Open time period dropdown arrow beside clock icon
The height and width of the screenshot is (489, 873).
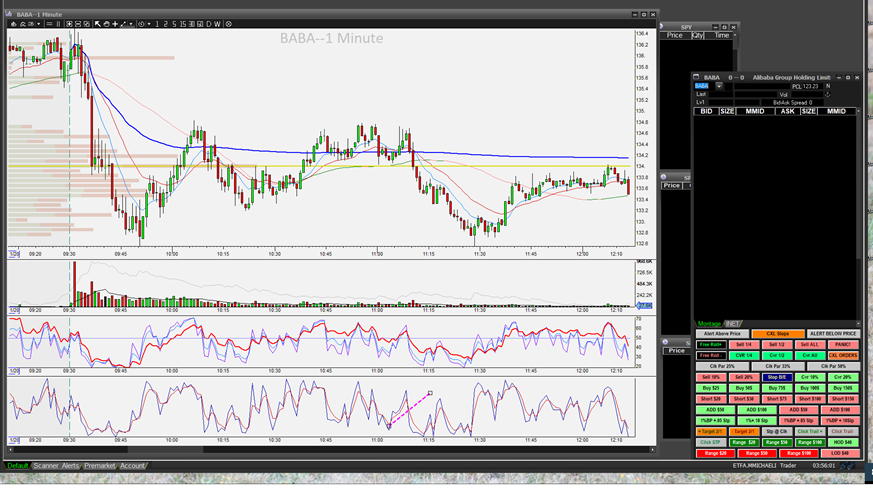[149, 24]
